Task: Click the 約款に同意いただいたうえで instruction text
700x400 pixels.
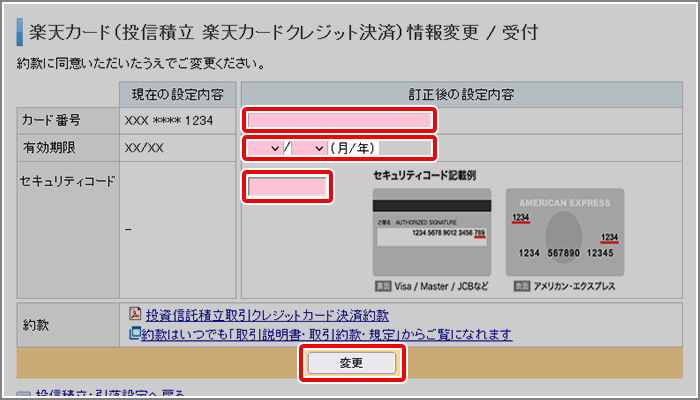Action: (x=141, y=64)
